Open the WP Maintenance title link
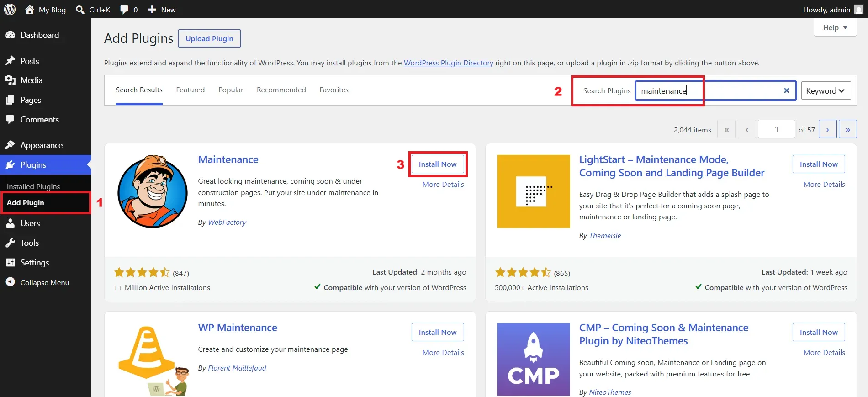 tap(238, 328)
